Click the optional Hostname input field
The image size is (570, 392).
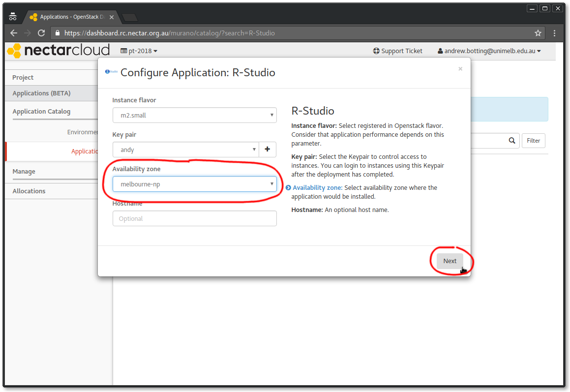194,218
